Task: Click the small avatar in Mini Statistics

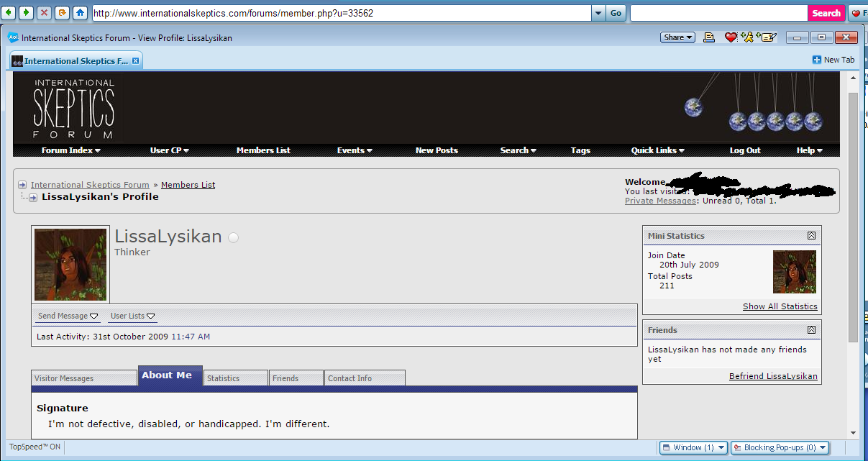Action: tap(795, 272)
